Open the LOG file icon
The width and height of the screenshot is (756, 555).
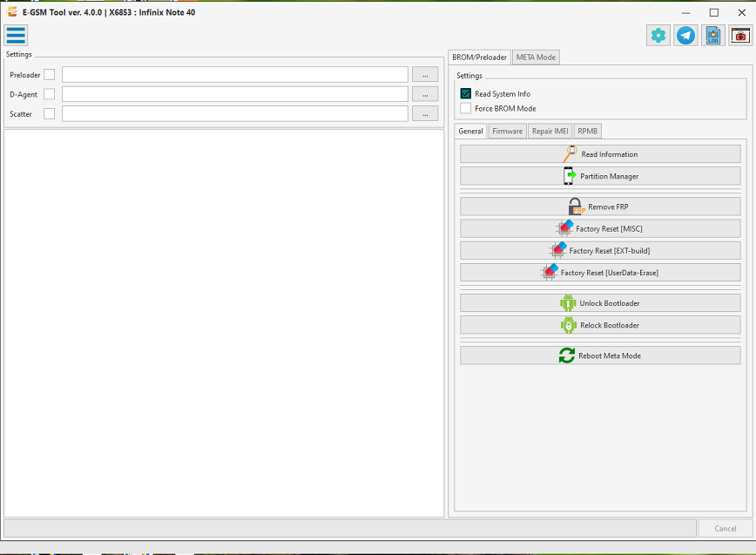tap(713, 36)
